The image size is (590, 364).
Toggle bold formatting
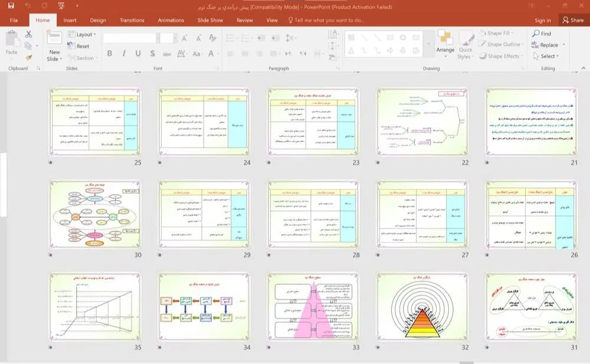[x=110, y=54]
